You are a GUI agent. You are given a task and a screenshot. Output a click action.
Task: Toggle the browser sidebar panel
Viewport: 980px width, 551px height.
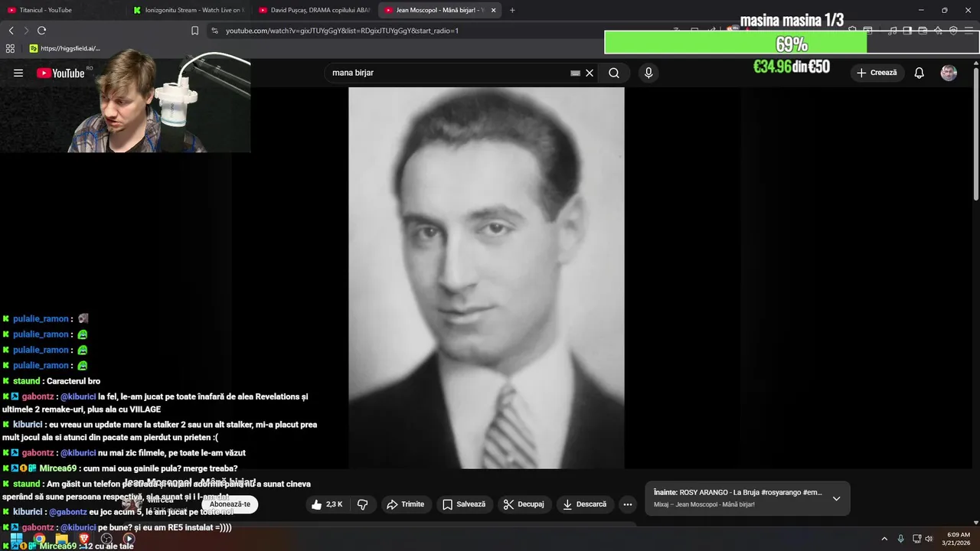coord(907,31)
